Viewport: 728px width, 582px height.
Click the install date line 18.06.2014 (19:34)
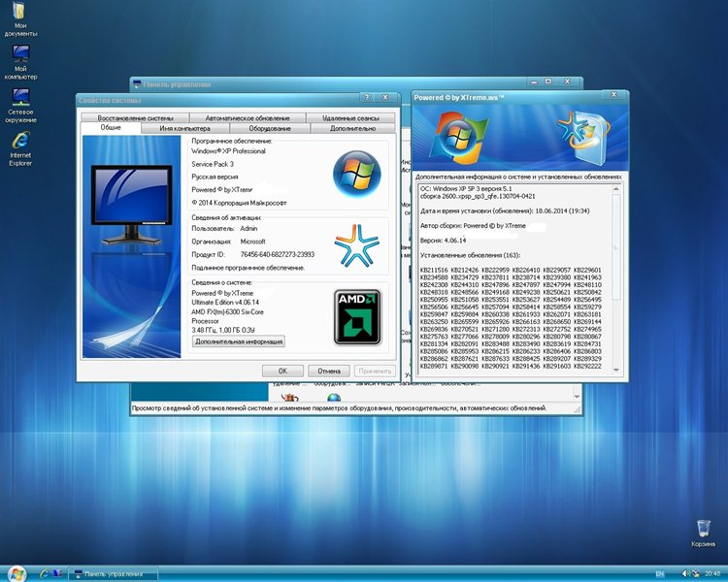(505, 210)
